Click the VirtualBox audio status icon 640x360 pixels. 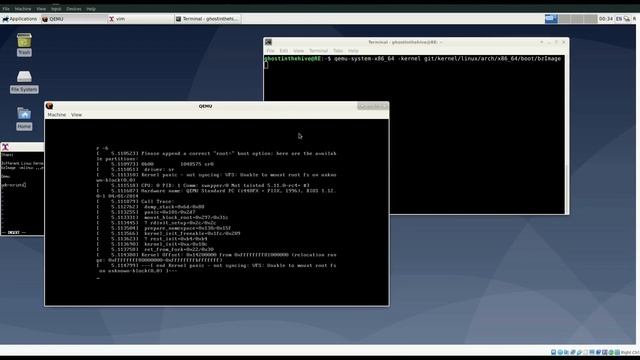tap(566, 352)
